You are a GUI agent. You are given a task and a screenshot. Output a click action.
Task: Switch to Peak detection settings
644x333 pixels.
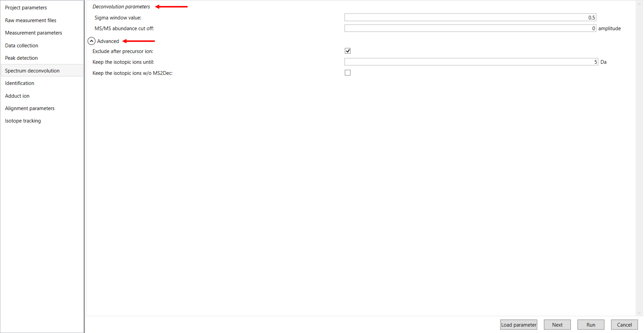(x=21, y=58)
